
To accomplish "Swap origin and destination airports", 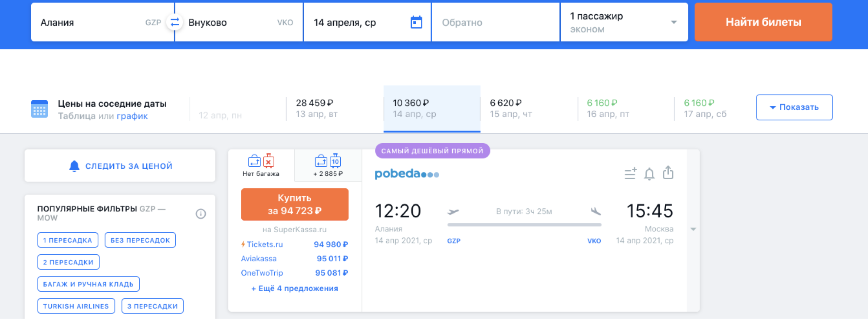I will 175,22.
